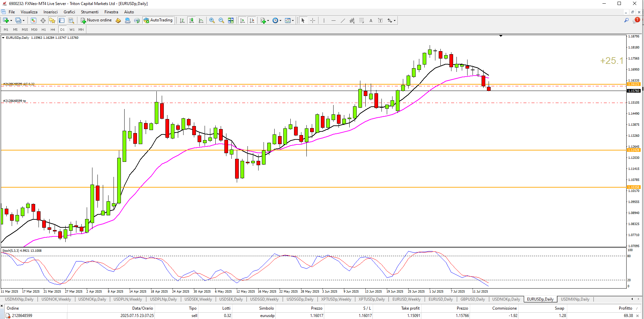Select the M1 timeframe
644x319 pixels.
pos(6,29)
